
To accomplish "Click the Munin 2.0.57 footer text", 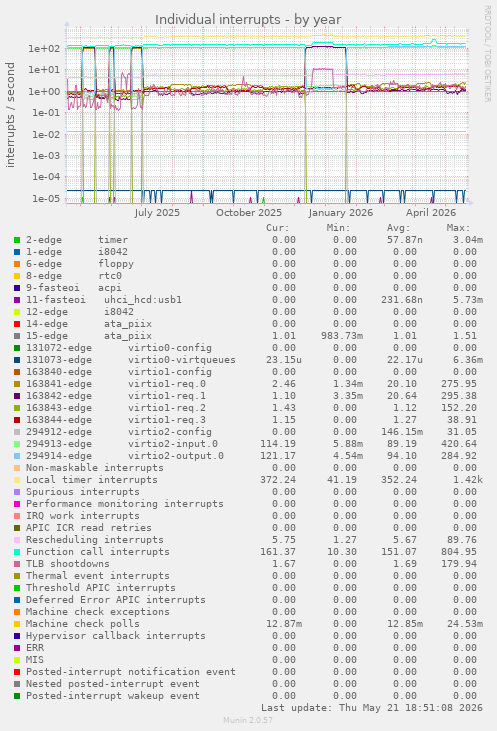I will [x=248, y=720].
